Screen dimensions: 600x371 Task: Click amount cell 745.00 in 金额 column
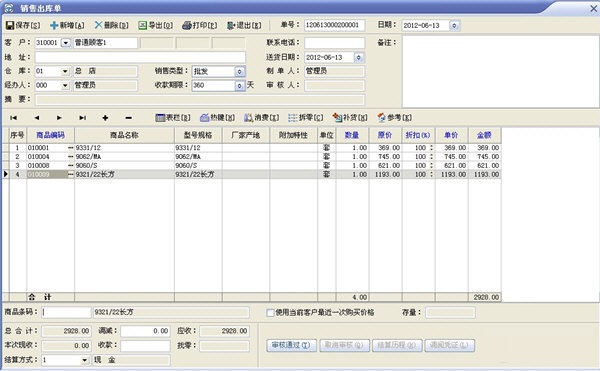(x=484, y=156)
